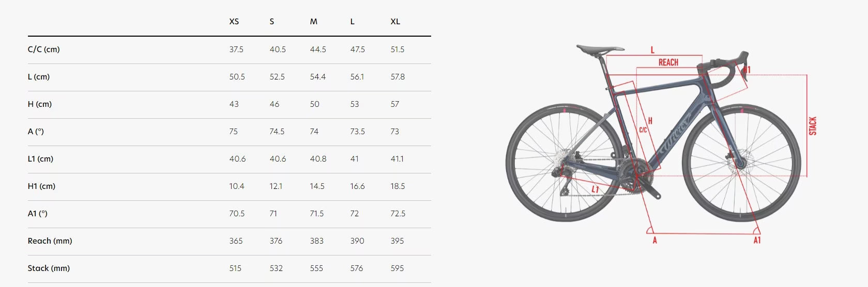Click the red C/C label on the seat tube
This screenshot has width=868, height=287.
tap(643, 130)
